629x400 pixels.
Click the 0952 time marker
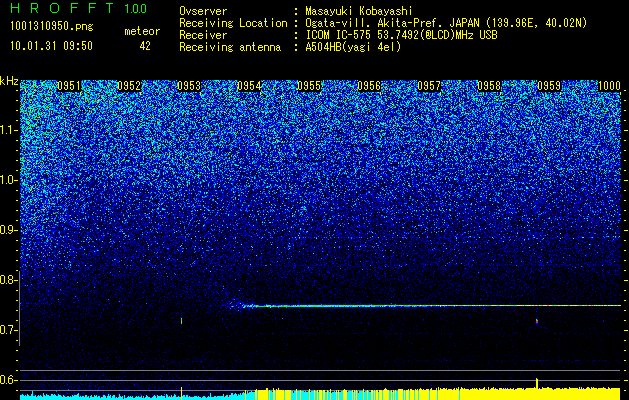(129, 86)
